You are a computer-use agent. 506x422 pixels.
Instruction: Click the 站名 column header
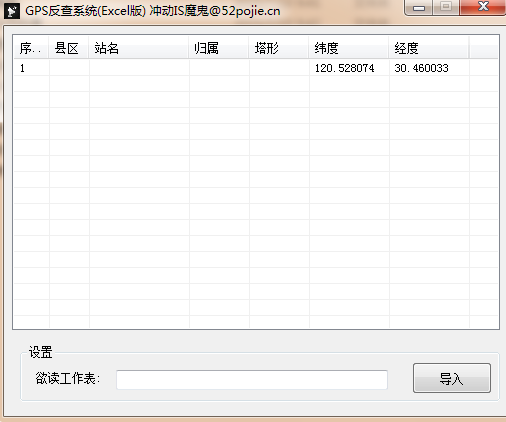pos(139,48)
